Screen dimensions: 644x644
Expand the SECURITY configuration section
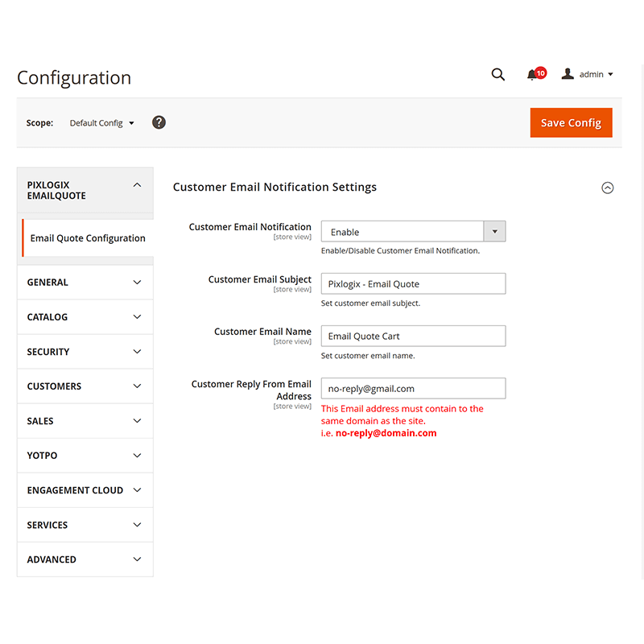coord(85,351)
